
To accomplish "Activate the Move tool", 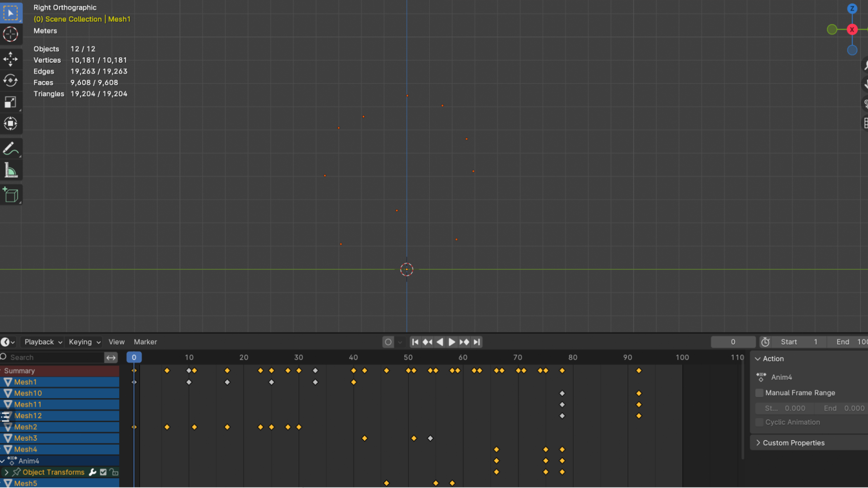I will pos(10,59).
